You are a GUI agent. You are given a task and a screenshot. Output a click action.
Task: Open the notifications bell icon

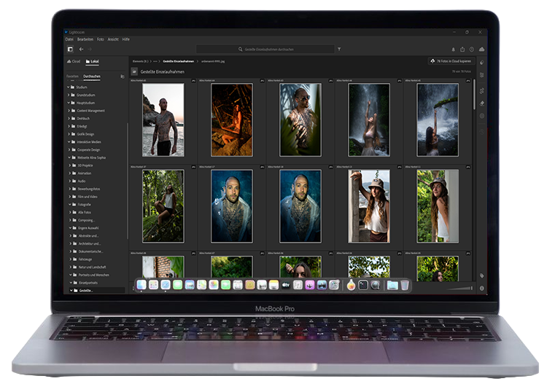coord(451,49)
